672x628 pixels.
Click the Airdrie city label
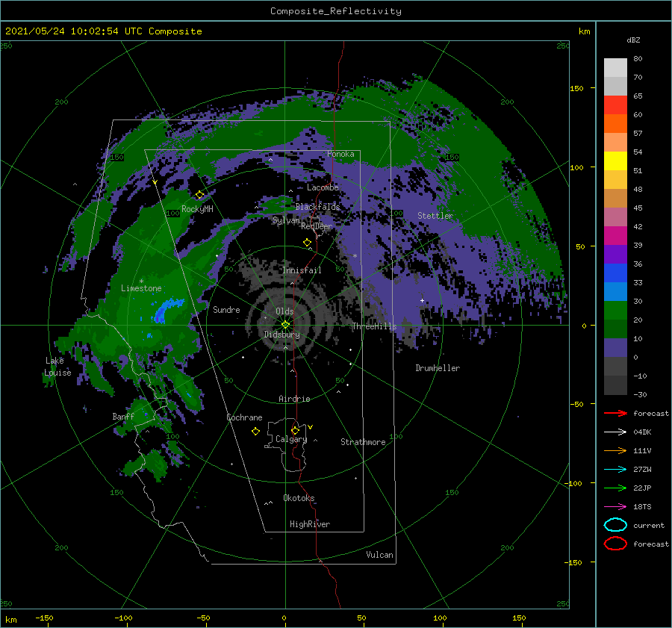[294, 399]
